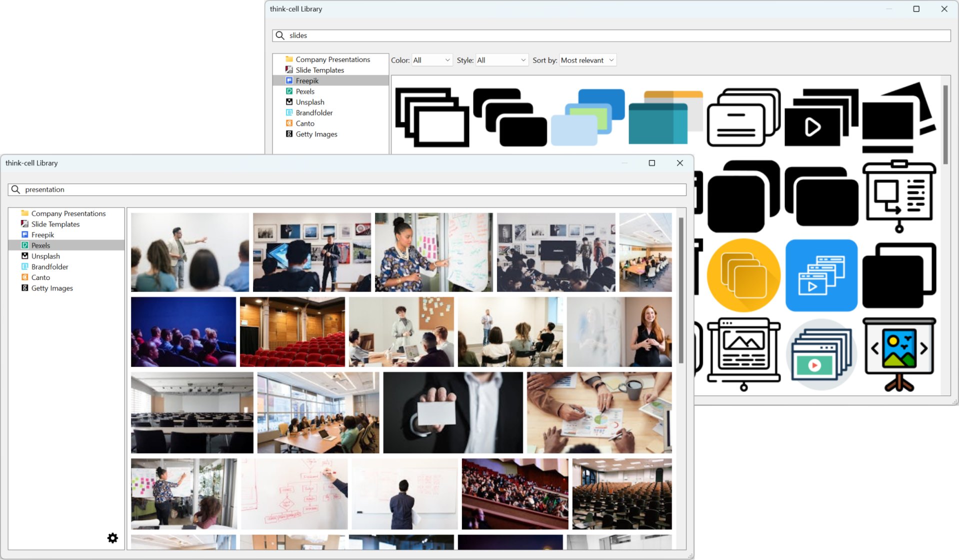Select Getty Images in back window sidebar
Screen dimensions: 959x560
pyautogui.click(x=330, y=134)
